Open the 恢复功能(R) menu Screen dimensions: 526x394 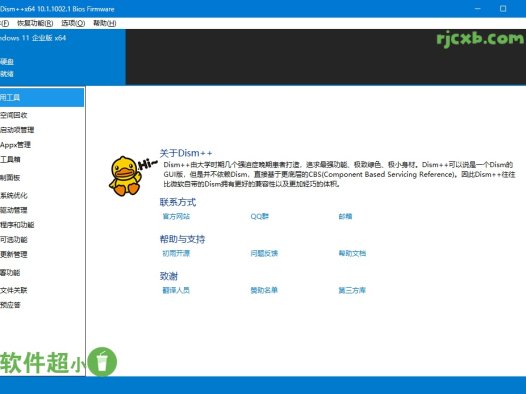pos(35,23)
